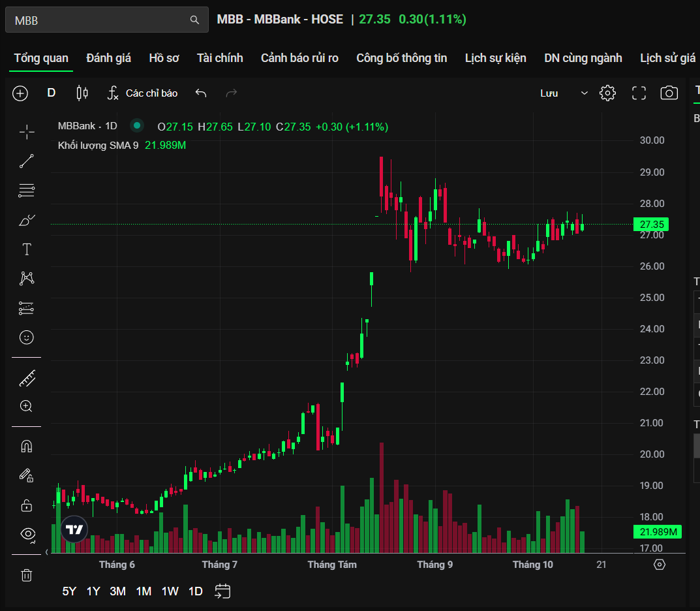Click the Các chỉ báo indicators button
Image resolution: width=700 pixels, height=611 pixels.
pyautogui.click(x=142, y=93)
